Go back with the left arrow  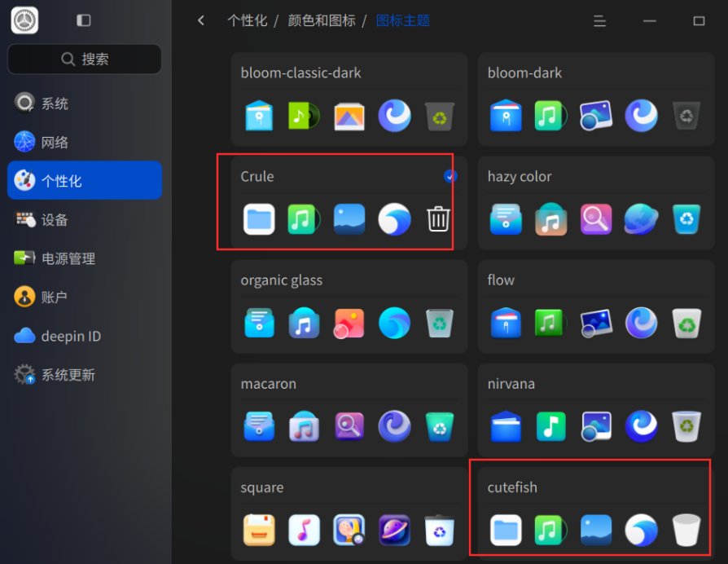pyautogui.click(x=201, y=20)
